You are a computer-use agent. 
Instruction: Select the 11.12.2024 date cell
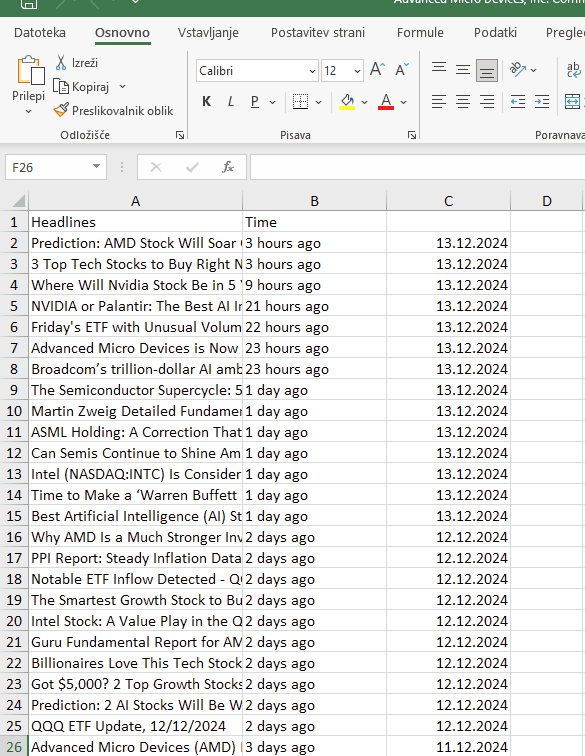point(449,747)
